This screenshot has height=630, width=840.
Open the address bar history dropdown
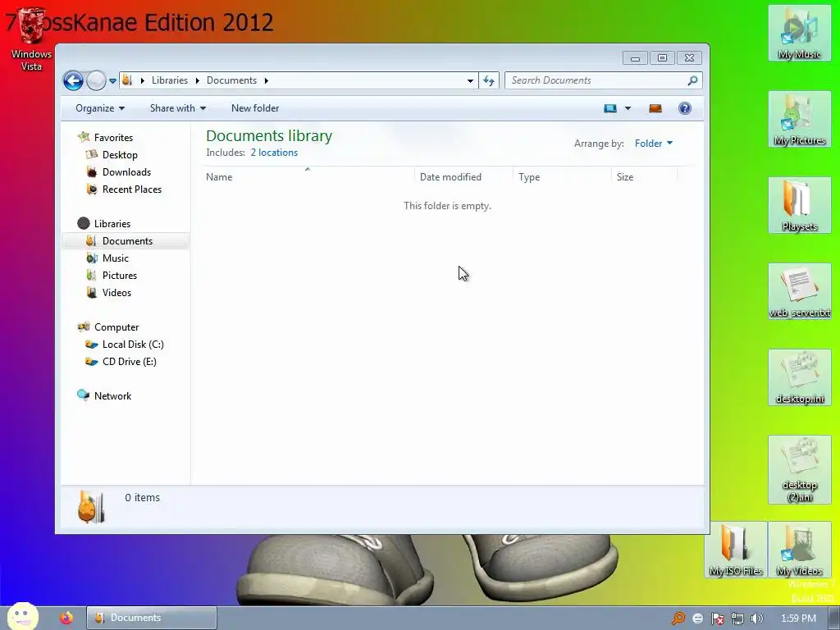click(x=470, y=81)
